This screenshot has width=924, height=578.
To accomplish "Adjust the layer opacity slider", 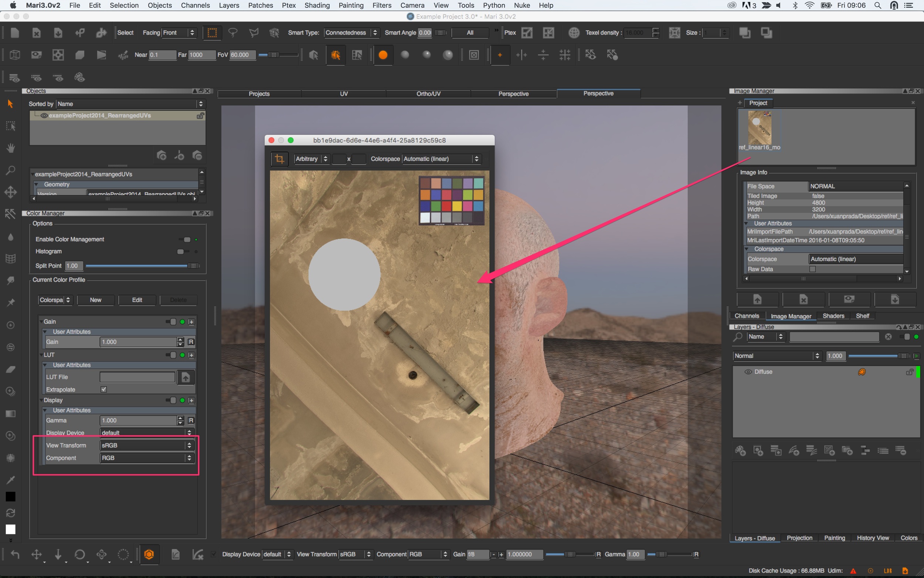I will tap(879, 356).
